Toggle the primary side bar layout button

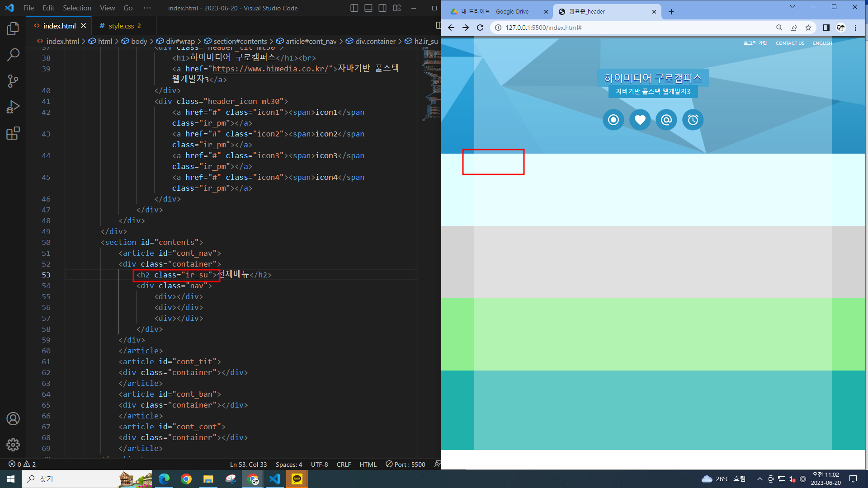click(x=354, y=8)
